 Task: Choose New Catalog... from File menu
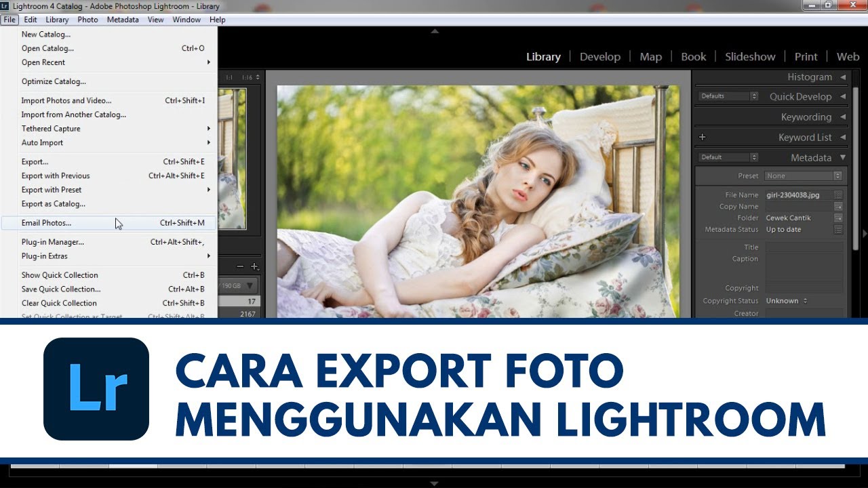click(x=108, y=35)
